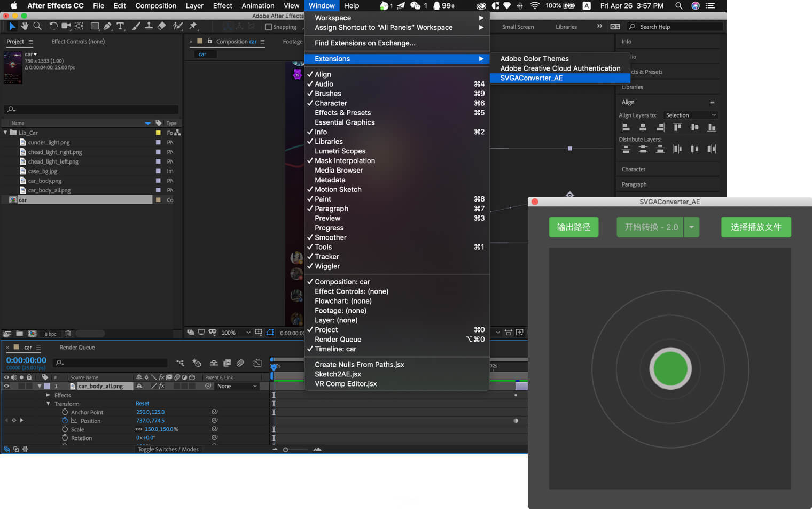Open the Graph Editor icon
Screen dimensions: 812x509
257,363
